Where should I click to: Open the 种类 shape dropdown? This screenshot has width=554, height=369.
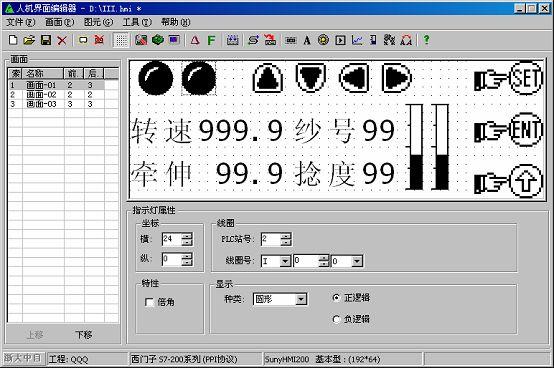(301, 299)
